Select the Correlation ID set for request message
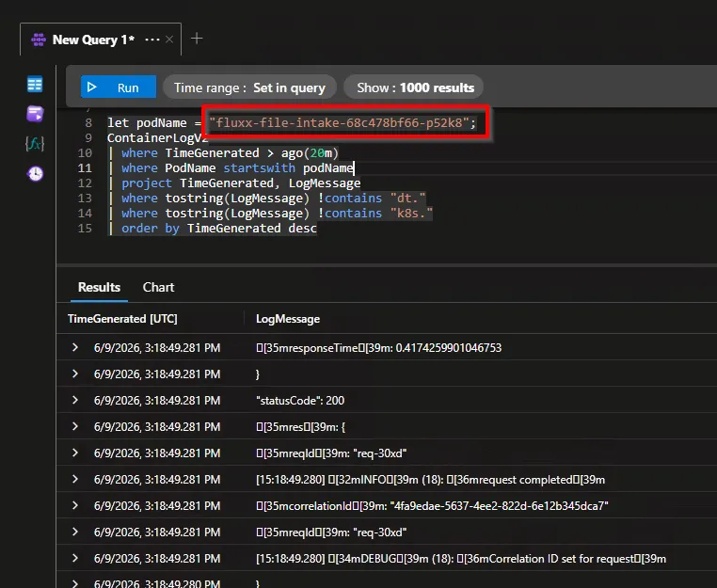The image size is (717, 588). click(x=461, y=559)
